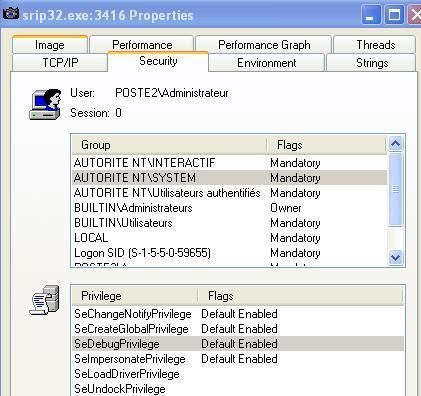
Task: Select the SeChangeNotifyPrivilege row
Action: (238, 314)
